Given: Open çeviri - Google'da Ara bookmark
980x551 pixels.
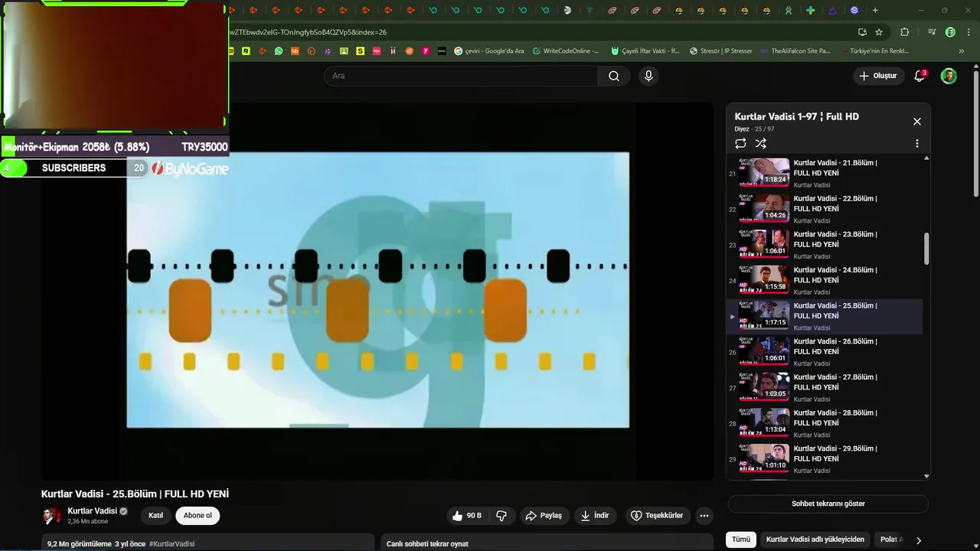Looking at the screenshot, I should click(488, 51).
